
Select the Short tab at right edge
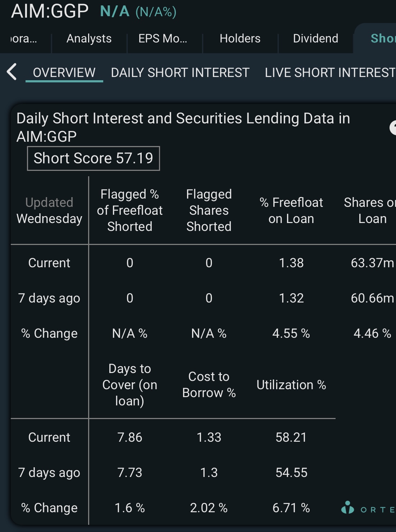[x=383, y=38]
